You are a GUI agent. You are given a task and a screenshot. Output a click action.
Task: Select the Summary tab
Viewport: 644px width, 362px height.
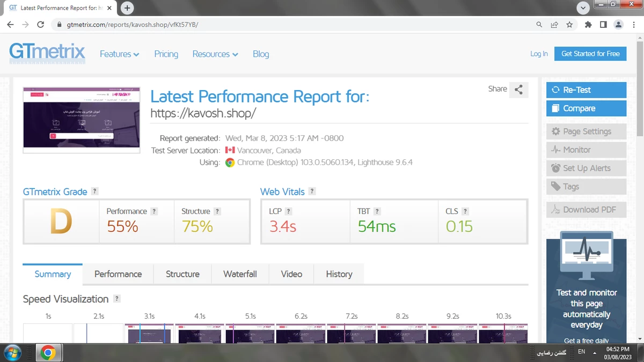point(53,274)
